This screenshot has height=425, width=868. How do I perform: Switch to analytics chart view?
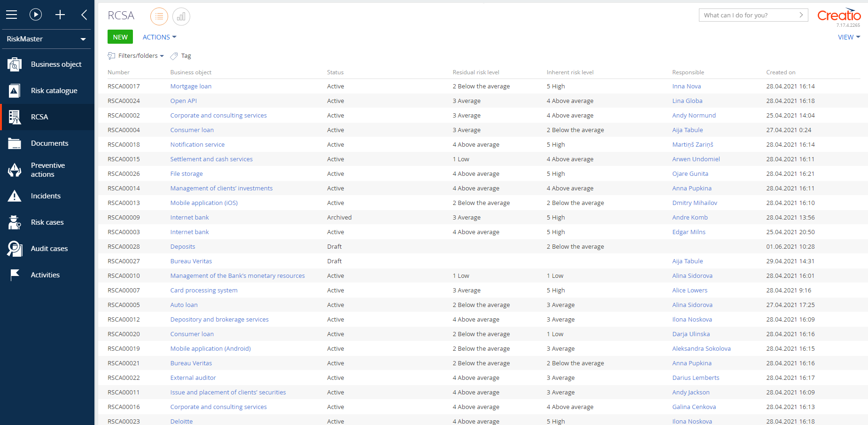181,16
